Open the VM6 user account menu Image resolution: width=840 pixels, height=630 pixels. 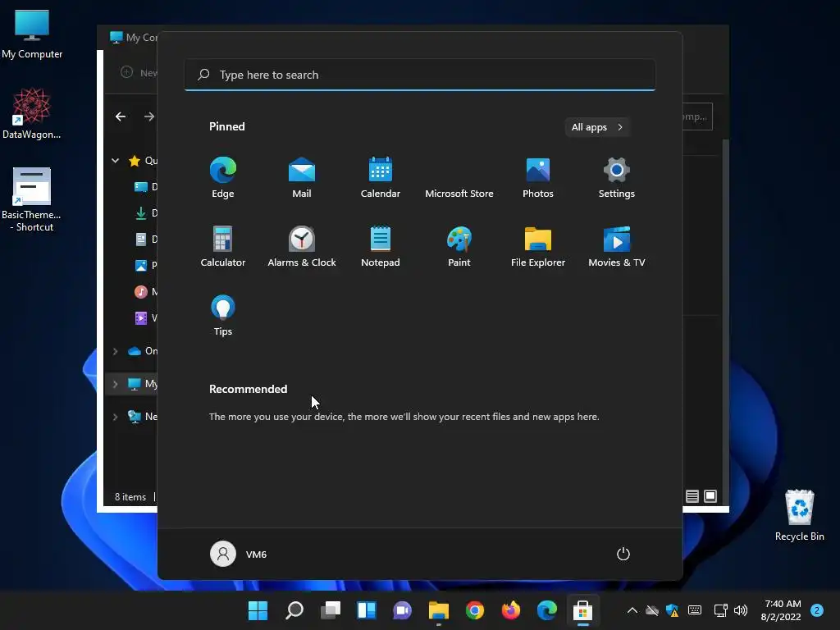click(239, 554)
